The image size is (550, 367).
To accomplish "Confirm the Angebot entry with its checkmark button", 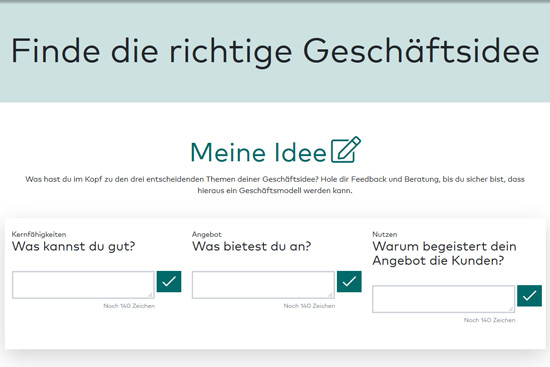I will click(349, 281).
